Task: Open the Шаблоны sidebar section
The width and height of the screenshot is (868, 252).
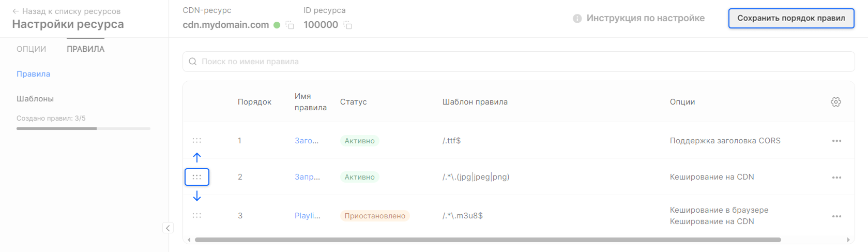Action: [x=35, y=99]
